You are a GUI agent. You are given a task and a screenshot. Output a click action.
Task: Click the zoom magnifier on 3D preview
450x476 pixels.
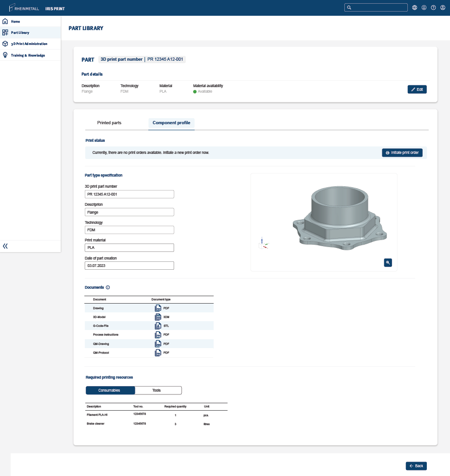click(388, 262)
